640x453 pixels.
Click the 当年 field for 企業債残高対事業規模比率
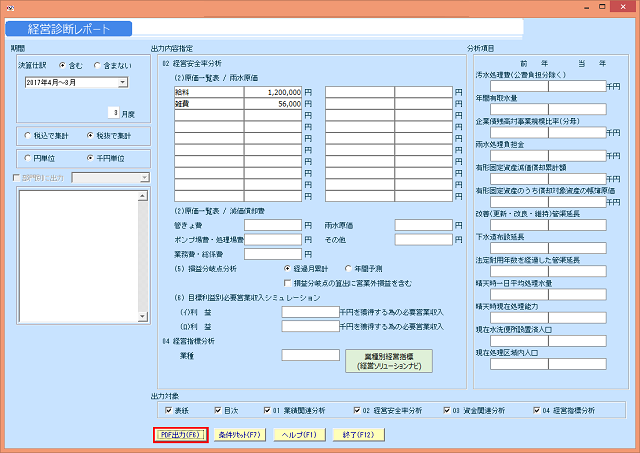tap(578, 133)
